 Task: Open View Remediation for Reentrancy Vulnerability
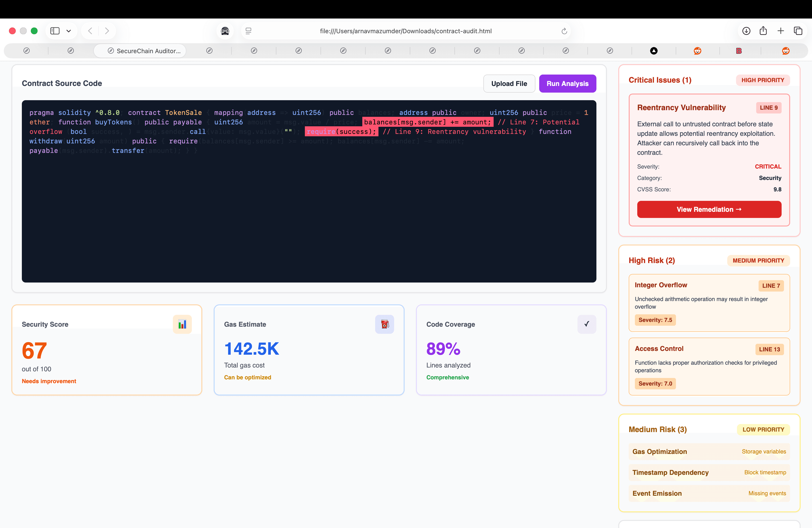(709, 209)
